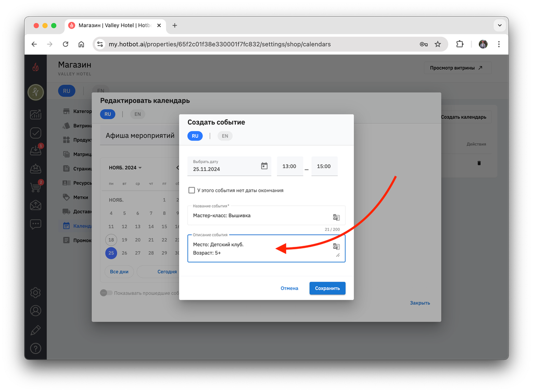Open Страницы menu item
The width and height of the screenshot is (533, 392).
(x=77, y=169)
